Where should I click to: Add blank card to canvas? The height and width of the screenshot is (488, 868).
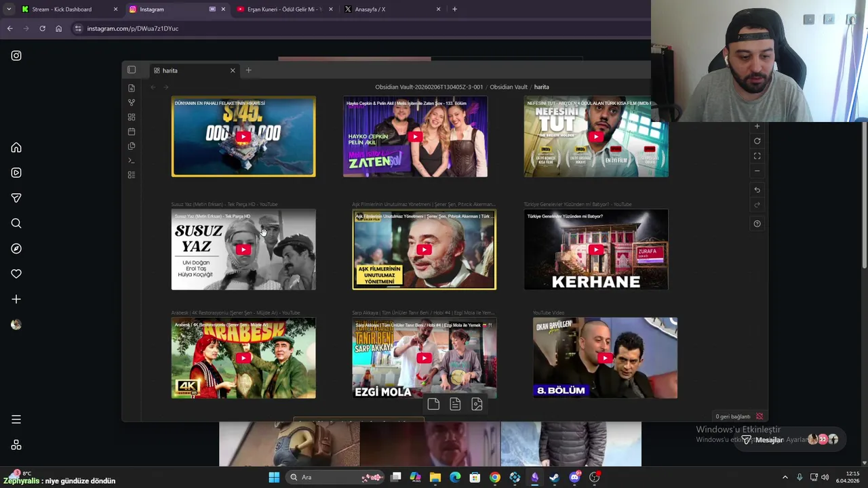(433, 405)
